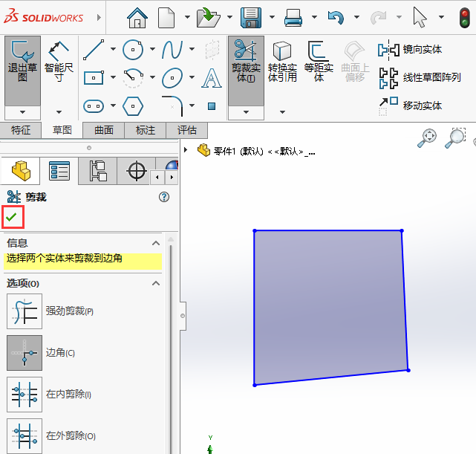Click 剪裁实体 trim entities tool
The width and height of the screenshot is (476, 454).
click(247, 71)
